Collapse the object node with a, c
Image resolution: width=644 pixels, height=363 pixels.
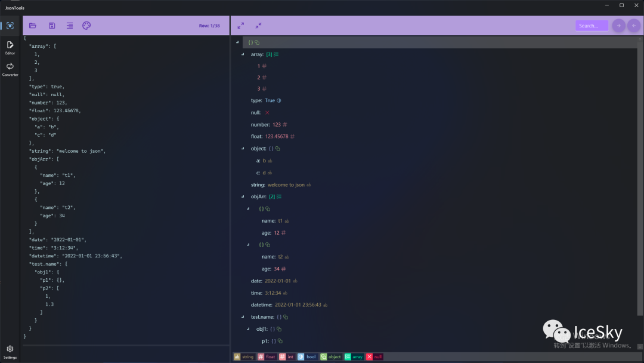[243, 149]
